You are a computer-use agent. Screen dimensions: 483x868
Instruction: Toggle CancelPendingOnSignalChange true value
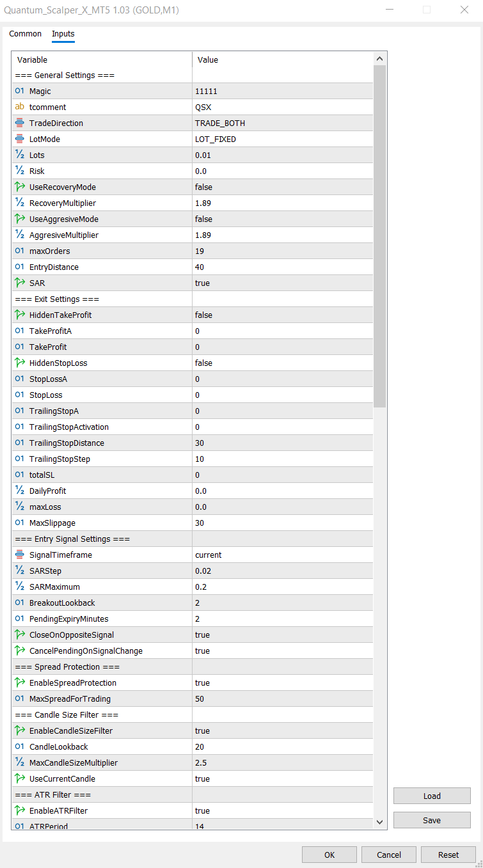coord(283,651)
